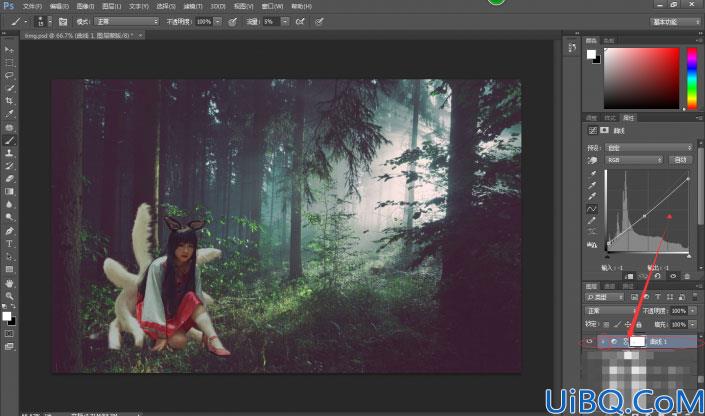This screenshot has width=705, height=416.
Task: Open the Curves preset dropdown
Action: [649, 148]
